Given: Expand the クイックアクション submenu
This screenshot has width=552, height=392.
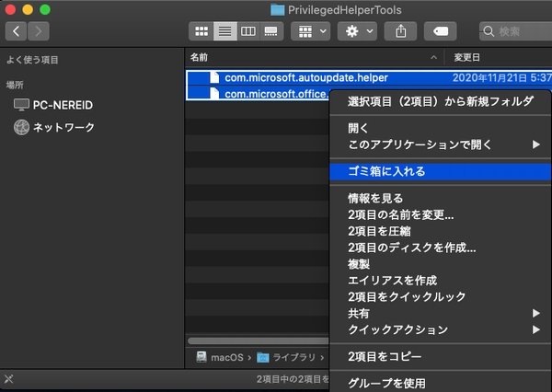Looking at the screenshot, I should pyautogui.click(x=441, y=329).
